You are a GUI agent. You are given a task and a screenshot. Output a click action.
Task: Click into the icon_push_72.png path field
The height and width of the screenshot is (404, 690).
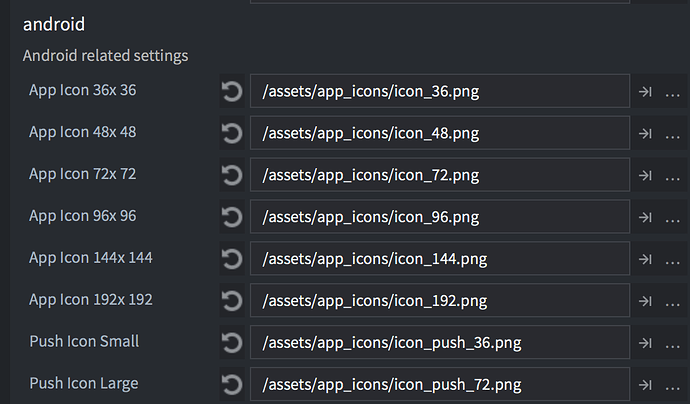pyautogui.click(x=439, y=384)
